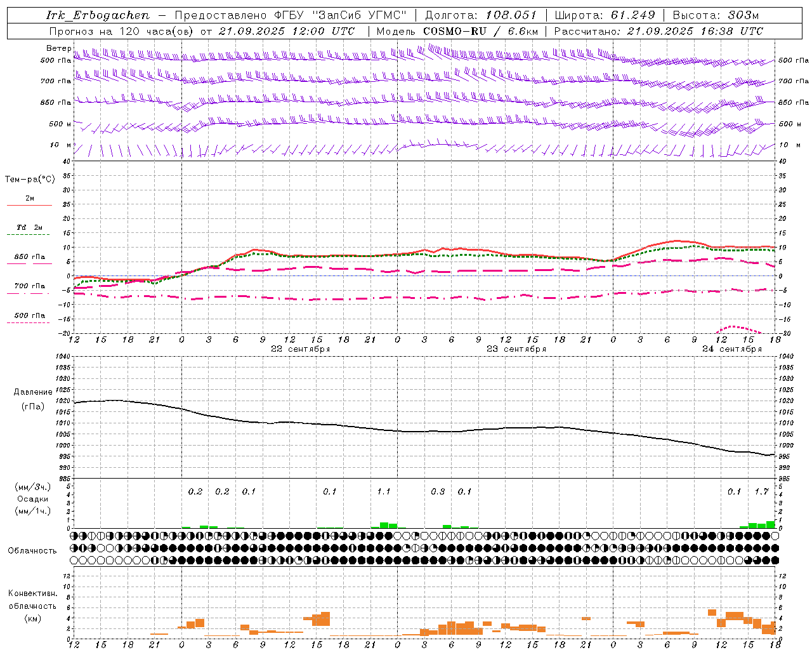
Task: Click '500 гПа' entry in temperature legend
Action: [30, 315]
